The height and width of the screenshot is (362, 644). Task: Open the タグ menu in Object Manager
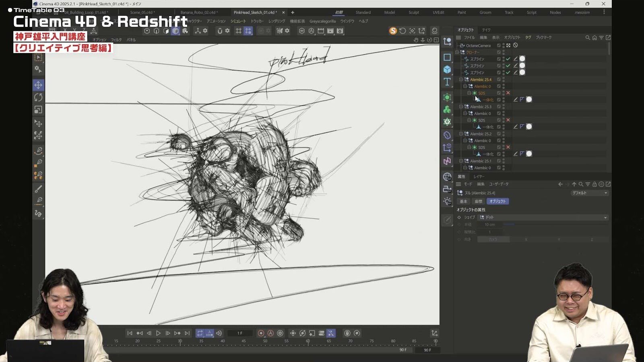click(528, 37)
